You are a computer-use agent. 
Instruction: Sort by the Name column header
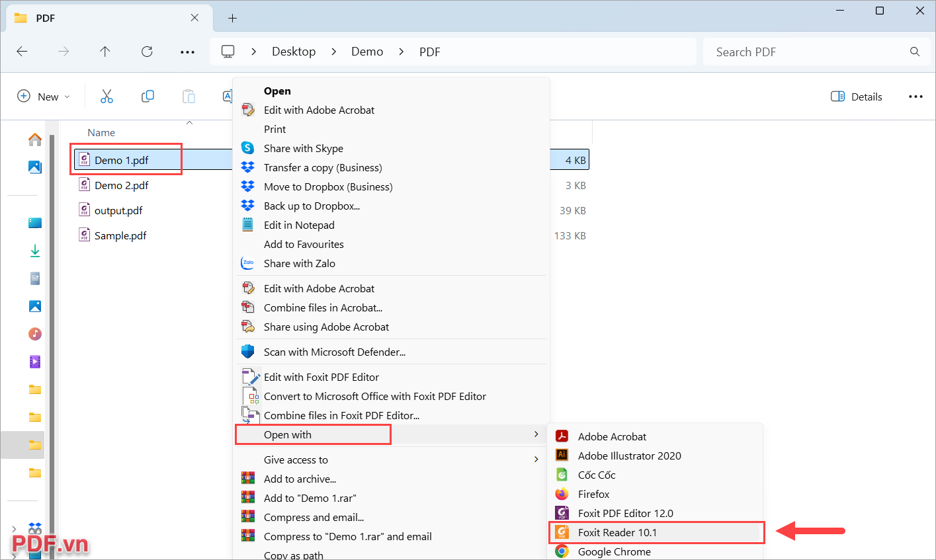(101, 133)
